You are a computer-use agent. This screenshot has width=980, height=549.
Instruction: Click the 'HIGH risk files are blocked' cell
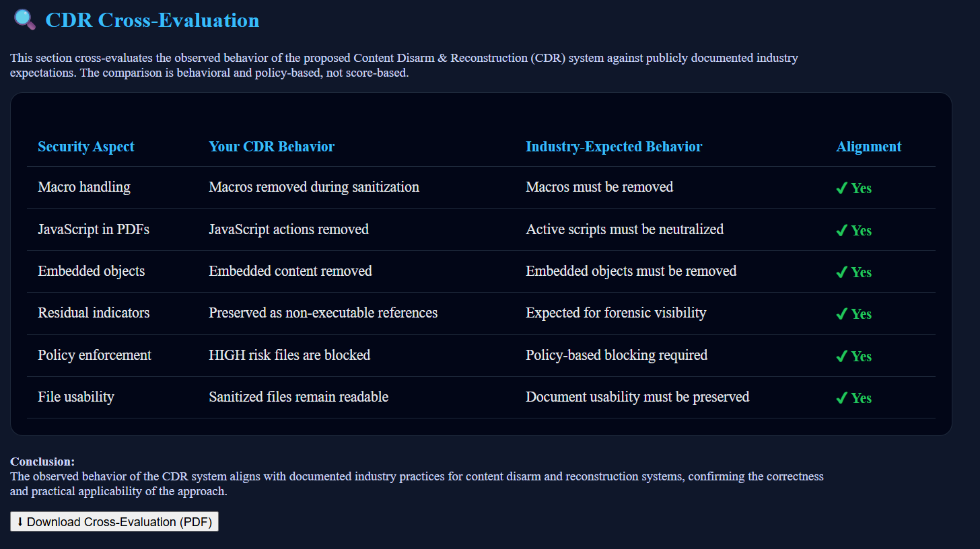point(289,355)
